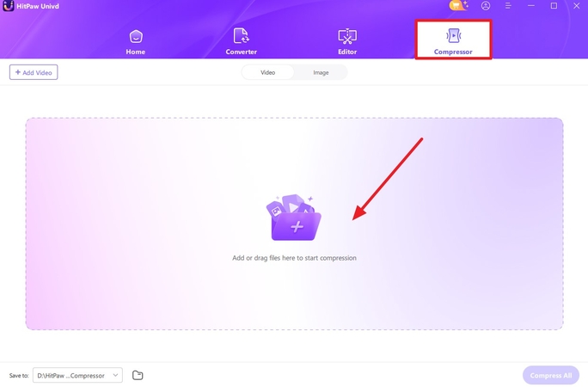Image resolution: width=588 pixels, height=387 pixels.
Task: Click the Compress All button
Action: pyautogui.click(x=551, y=375)
